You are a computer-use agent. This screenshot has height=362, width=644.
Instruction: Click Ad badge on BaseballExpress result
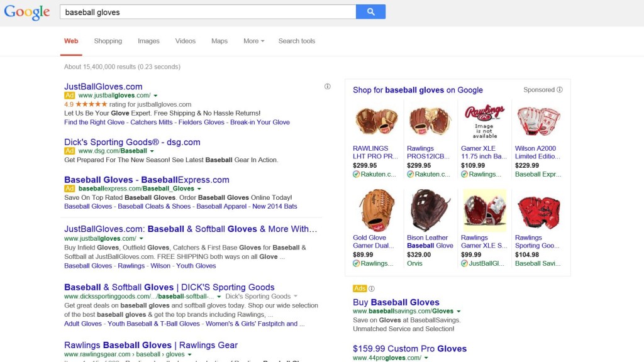69,189
